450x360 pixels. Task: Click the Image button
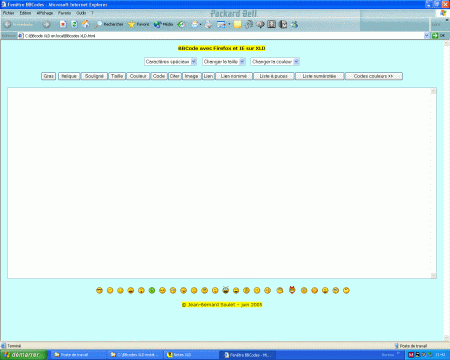(x=191, y=76)
